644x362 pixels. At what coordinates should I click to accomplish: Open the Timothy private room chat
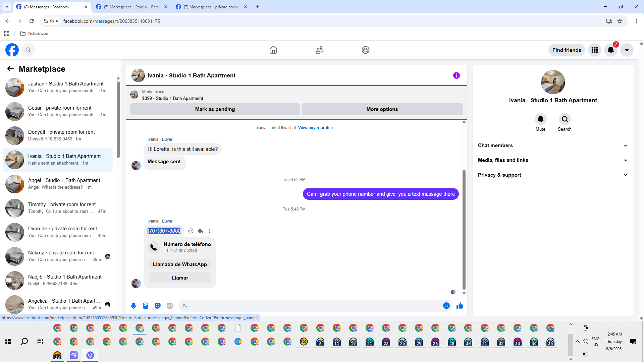pyautogui.click(x=58, y=208)
